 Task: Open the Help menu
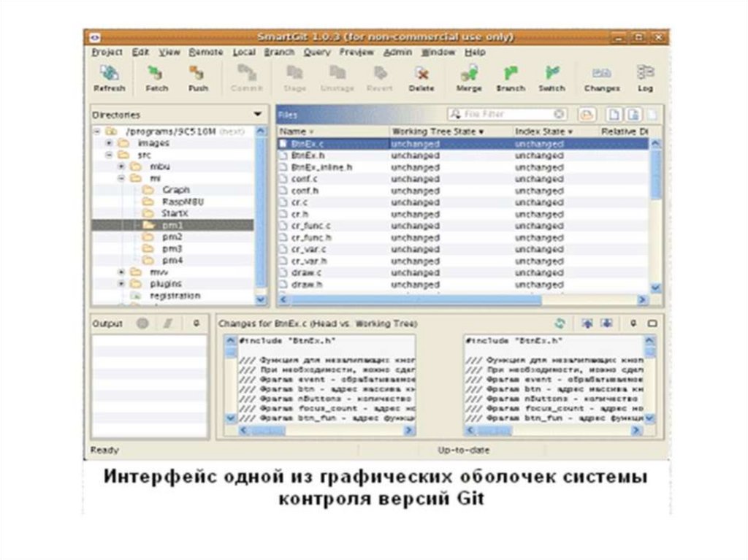[x=475, y=52]
